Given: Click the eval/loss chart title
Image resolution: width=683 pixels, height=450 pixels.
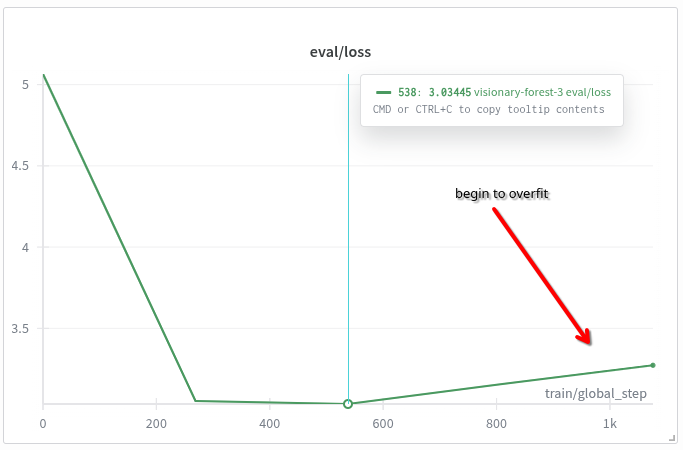Looking at the screenshot, I should [341, 51].
